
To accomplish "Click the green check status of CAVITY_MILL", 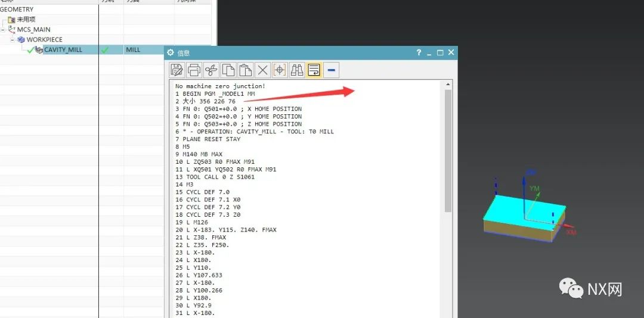I will tap(30, 49).
